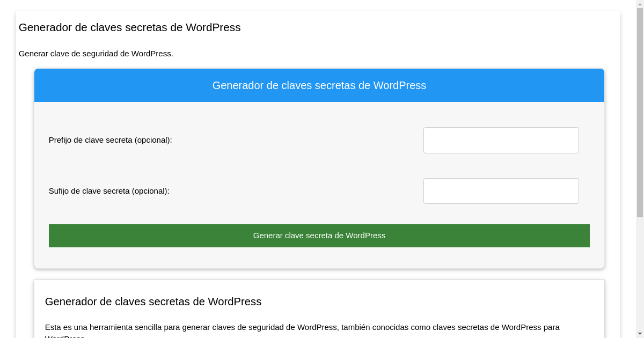
Task: Click the scrollbar up arrow
Action: click(640, 4)
